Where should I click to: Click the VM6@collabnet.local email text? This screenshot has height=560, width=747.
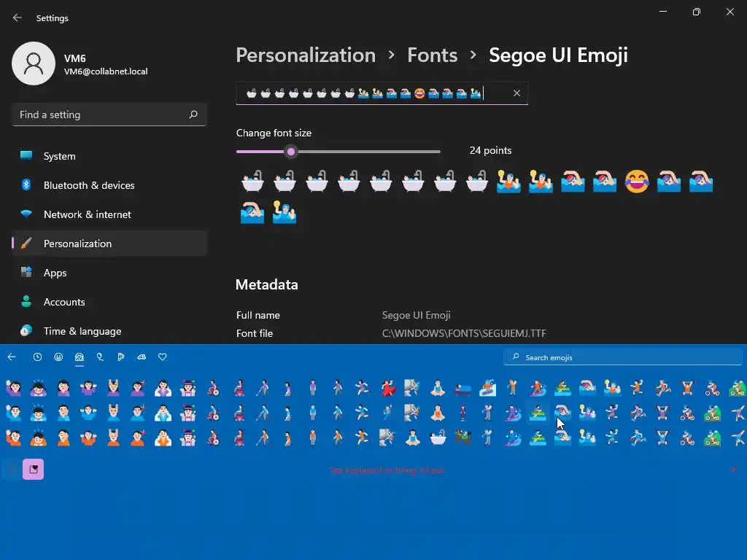click(x=106, y=71)
